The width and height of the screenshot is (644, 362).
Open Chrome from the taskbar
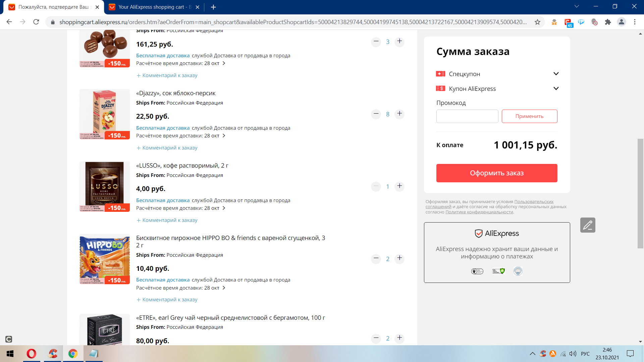point(73,354)
